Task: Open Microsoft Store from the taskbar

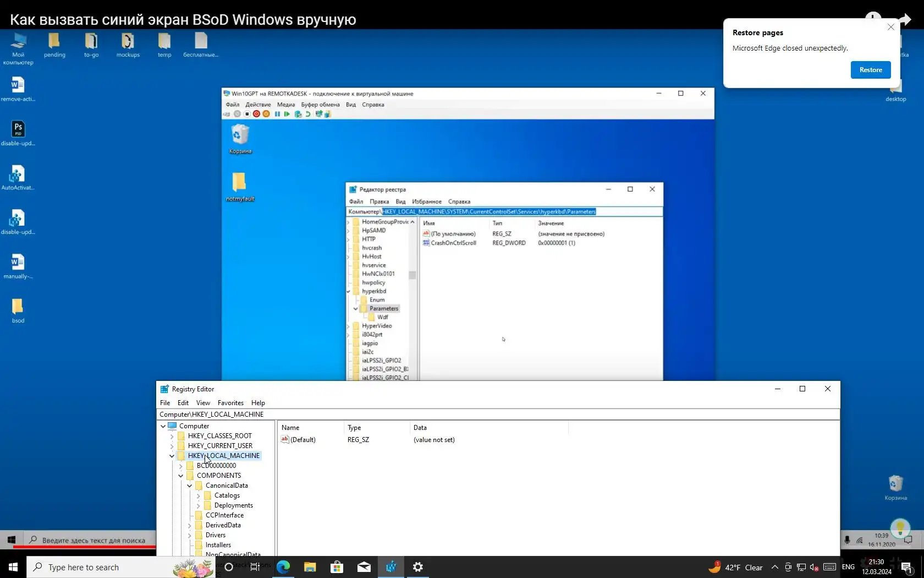Action: point(337,567)
